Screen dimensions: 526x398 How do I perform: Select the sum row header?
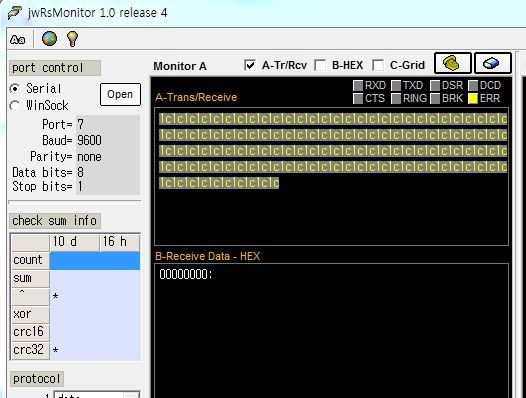30,278
